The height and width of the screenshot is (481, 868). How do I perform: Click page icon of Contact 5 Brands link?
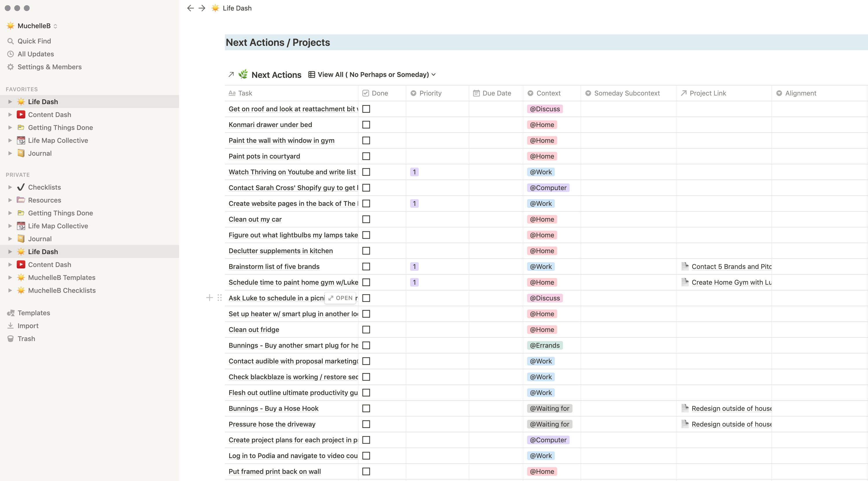click(x=685, y=266)
